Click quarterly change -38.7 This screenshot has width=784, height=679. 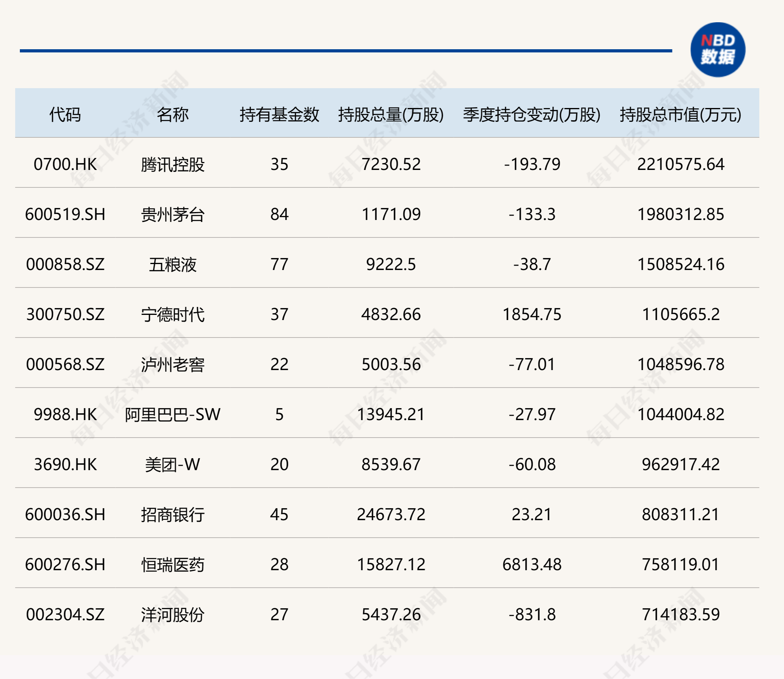[532, 264]
